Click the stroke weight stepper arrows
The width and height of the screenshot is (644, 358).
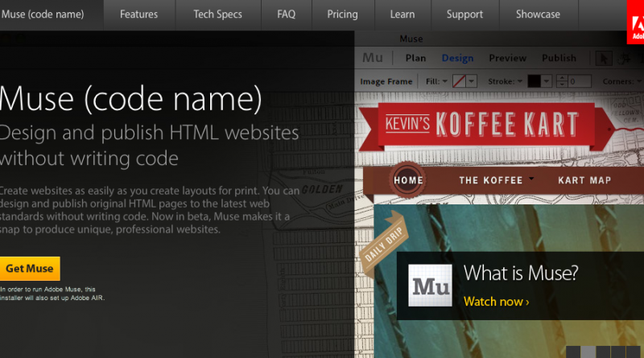click(561, 81)
